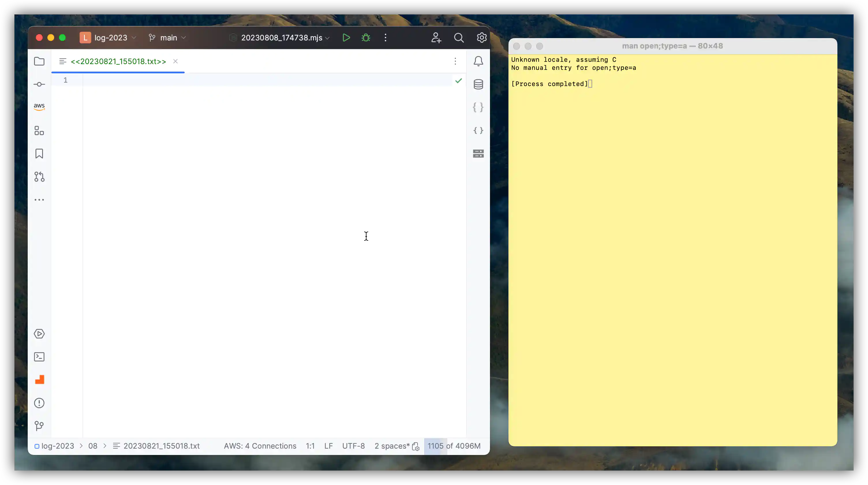Run the current configuration
The image size is (868, 485).
tap(346, 38)
